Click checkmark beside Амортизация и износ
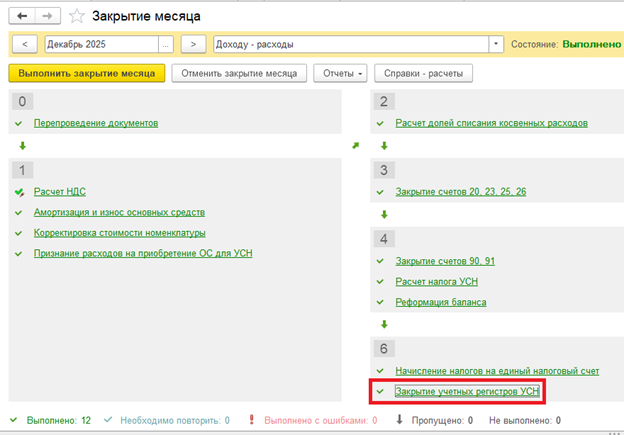This screenshot has height=435, width=624. coord(18,213)
